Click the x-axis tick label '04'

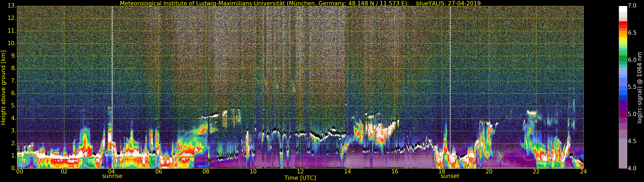pos(111,171)
